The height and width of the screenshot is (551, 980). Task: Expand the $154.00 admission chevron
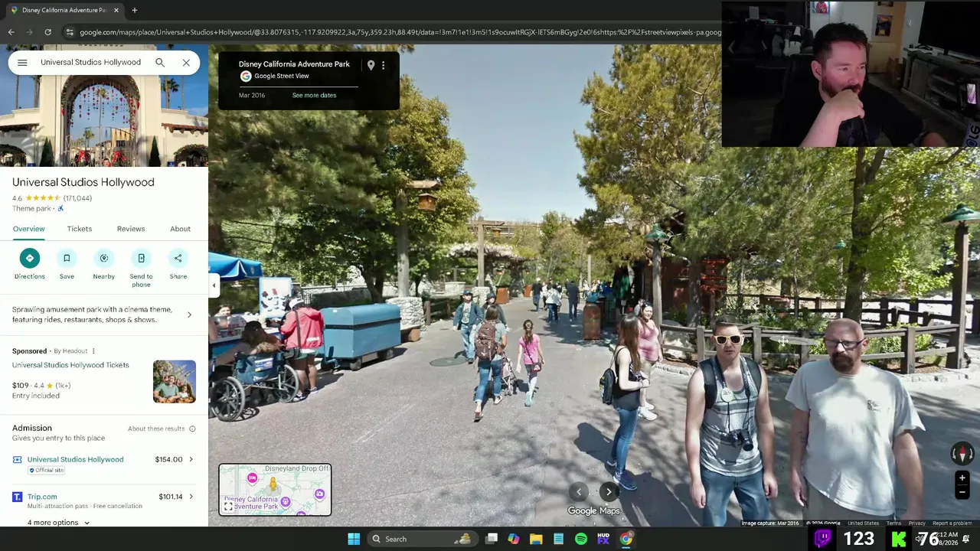click(191, 459)
